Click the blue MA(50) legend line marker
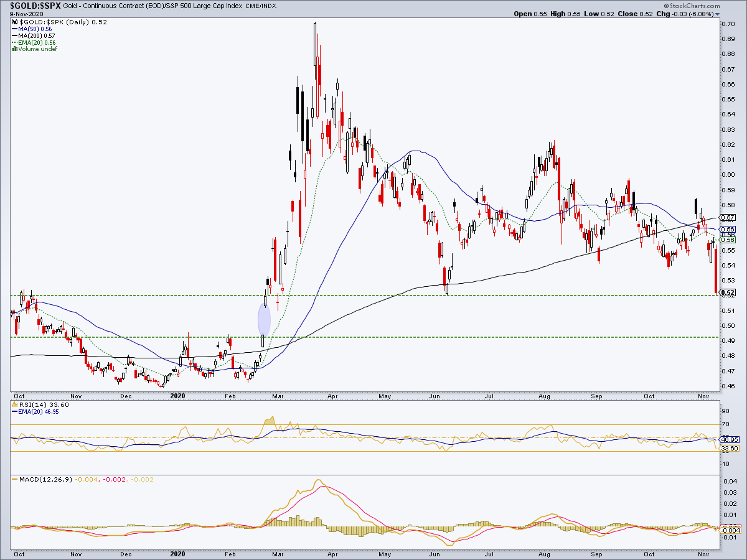Image resolution: width=747 pixels, height=560 pixels. [14, 29]
